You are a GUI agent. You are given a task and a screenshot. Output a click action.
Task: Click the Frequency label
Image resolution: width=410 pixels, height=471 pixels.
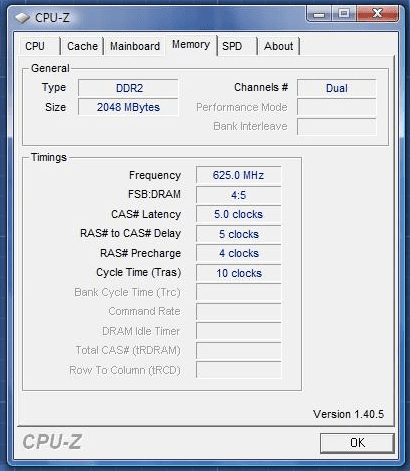(155, 175)
